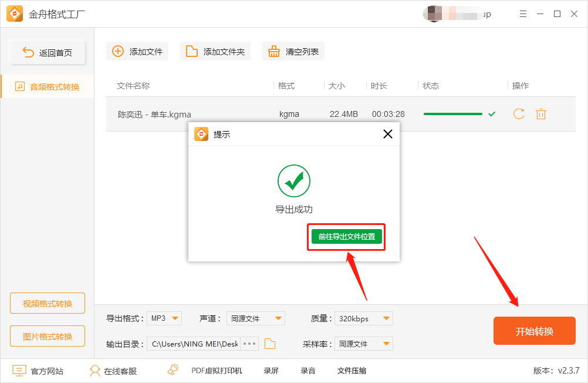Viewport: 588px width, 383px height.
Task: Expand the 质量 320kbps quality dropdown
Action: (363, 317)
